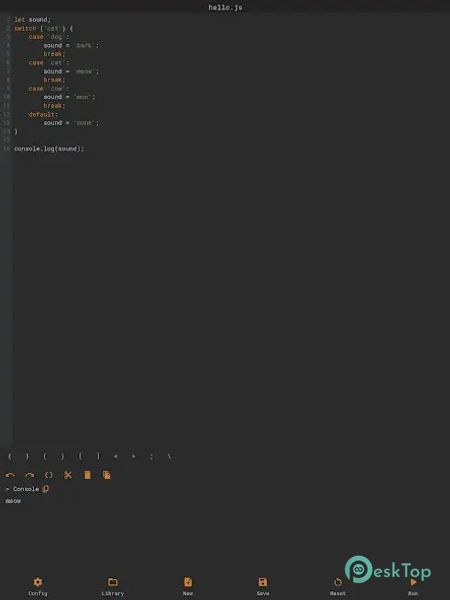This screenshot has width=450, height=600.
Task: Place cursor on 'let sound;' line
Action: point(32,20)
